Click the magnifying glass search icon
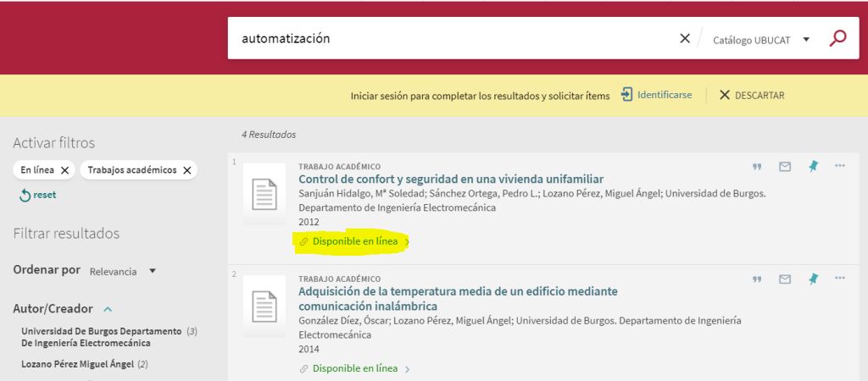The width and height of the screenshot is (868, 381). tap(837, 38)
